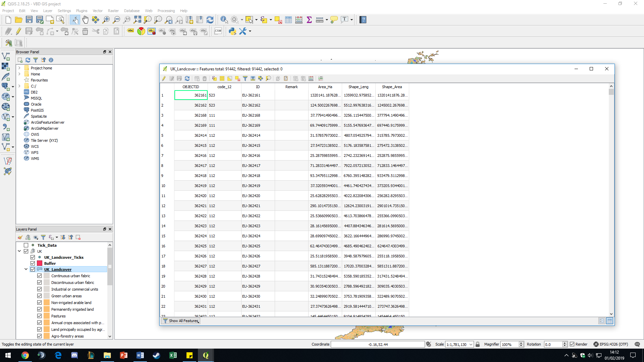Pan map to selected rows
The width and height of the screenshot is (644, 362).
point(261,78)
